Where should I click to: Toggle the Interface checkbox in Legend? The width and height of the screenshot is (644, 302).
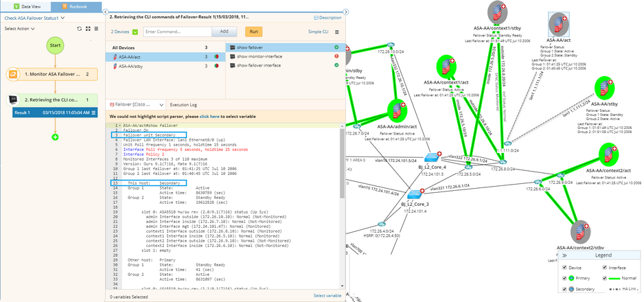604,268
